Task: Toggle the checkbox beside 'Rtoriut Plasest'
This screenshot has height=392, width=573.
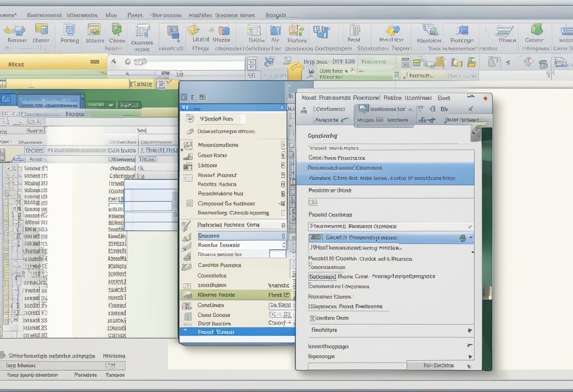Action: (283, 175)
